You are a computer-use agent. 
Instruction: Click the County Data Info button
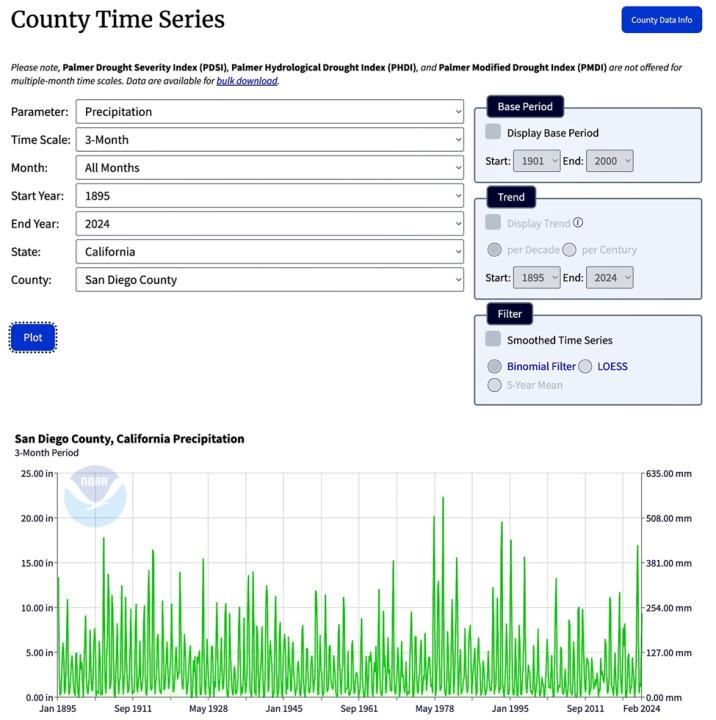[x=661, y=20]
